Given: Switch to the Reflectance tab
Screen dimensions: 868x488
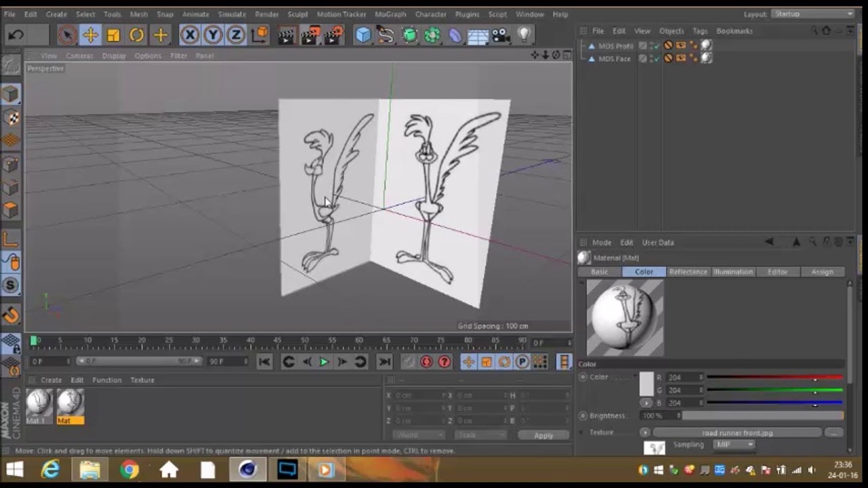Looking at the screenshot, I should pyautogui.click(x=688, y=272).
